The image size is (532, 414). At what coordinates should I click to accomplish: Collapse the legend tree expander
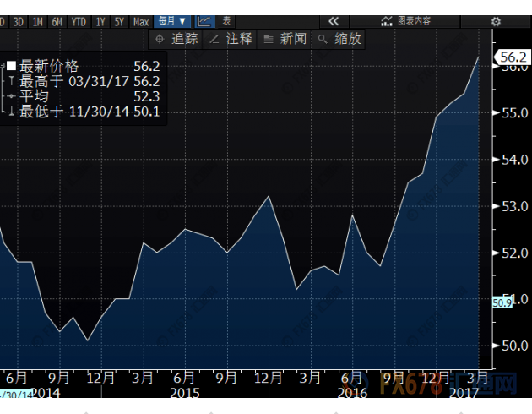(2, 66)
